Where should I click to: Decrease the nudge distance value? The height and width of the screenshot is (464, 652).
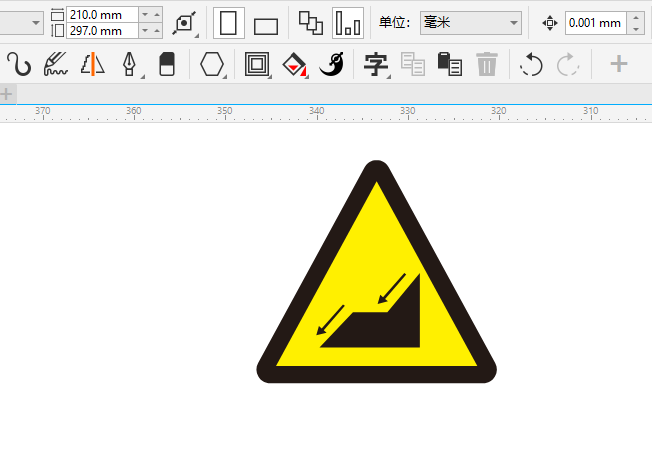click(x=636, y=29)
